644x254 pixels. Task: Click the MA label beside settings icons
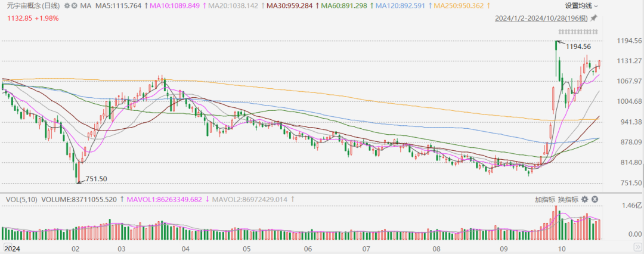coord(86,6)
